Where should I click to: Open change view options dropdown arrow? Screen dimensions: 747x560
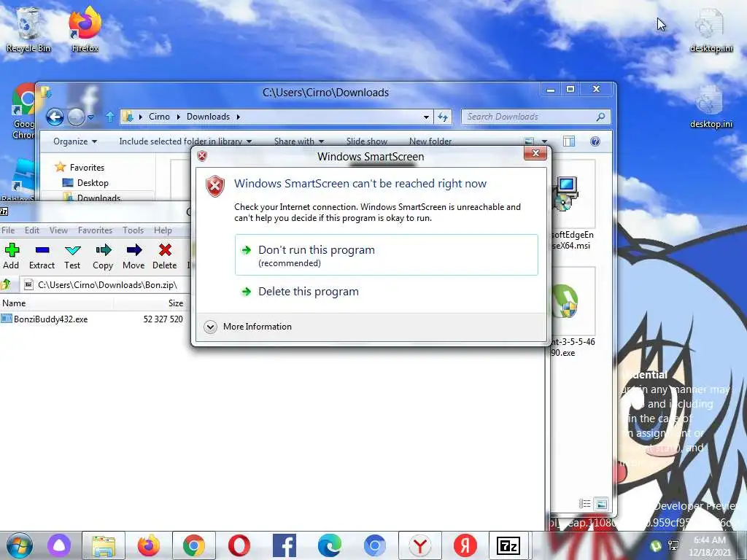click(x=544, y=141)
